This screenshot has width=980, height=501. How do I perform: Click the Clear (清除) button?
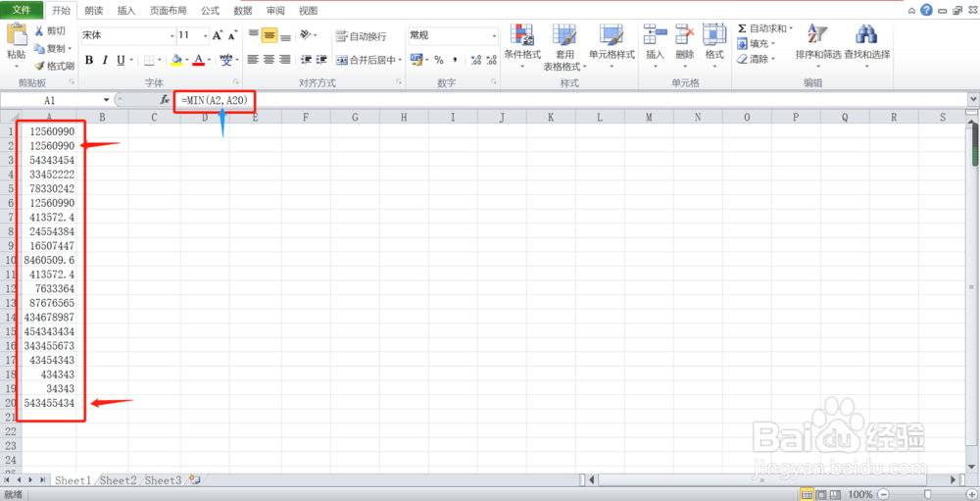pyautogui.click(x=756, y=59)
